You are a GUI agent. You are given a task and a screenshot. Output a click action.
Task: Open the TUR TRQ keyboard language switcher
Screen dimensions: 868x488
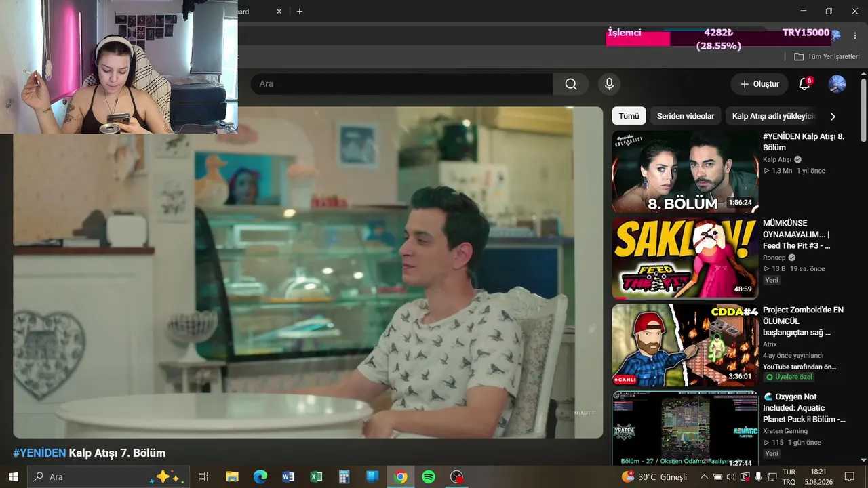click(x=789, y=476)
